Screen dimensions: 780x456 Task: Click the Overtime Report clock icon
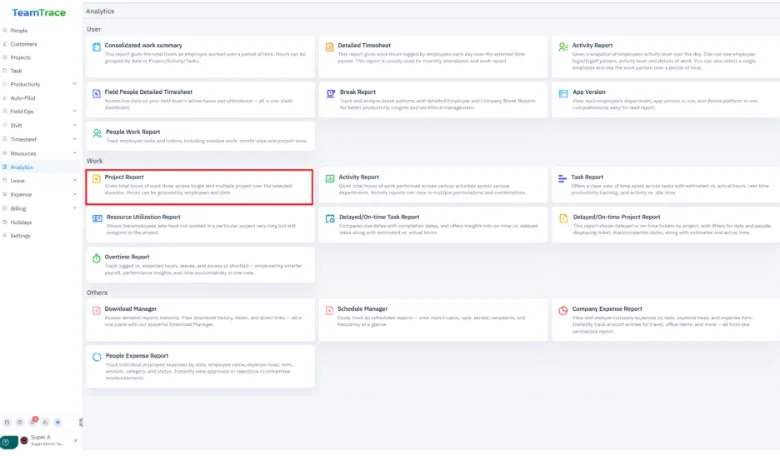[x=97, y=258]
